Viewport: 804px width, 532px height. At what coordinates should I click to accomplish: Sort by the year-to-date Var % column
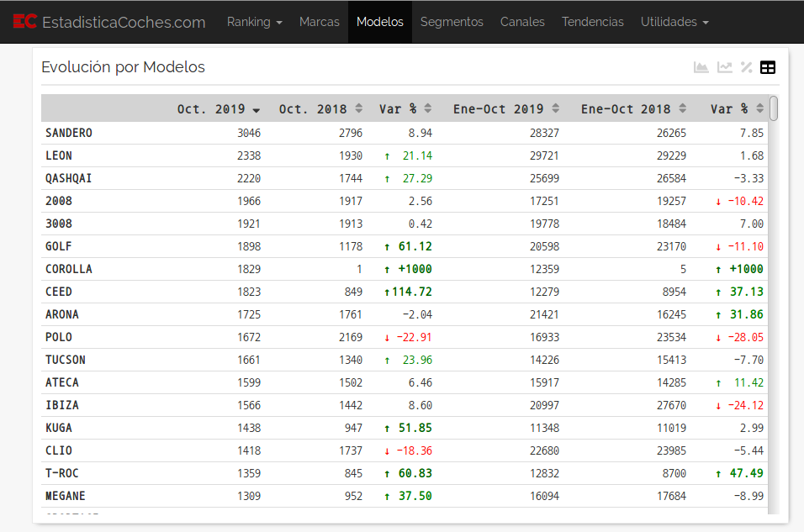coord(737,108)
